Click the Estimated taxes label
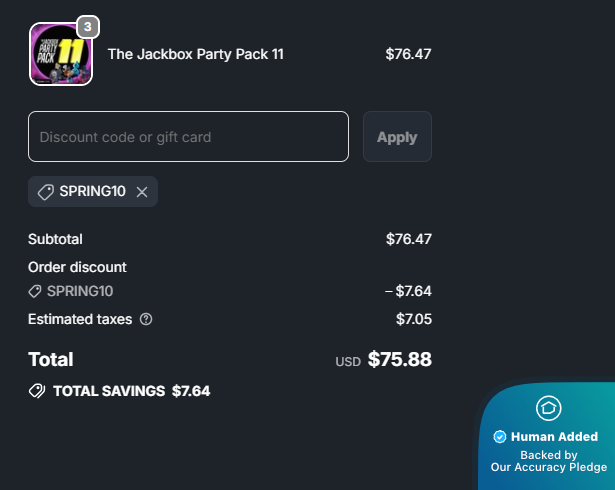Screen dimensions: 615x490 tap(81, 319)
